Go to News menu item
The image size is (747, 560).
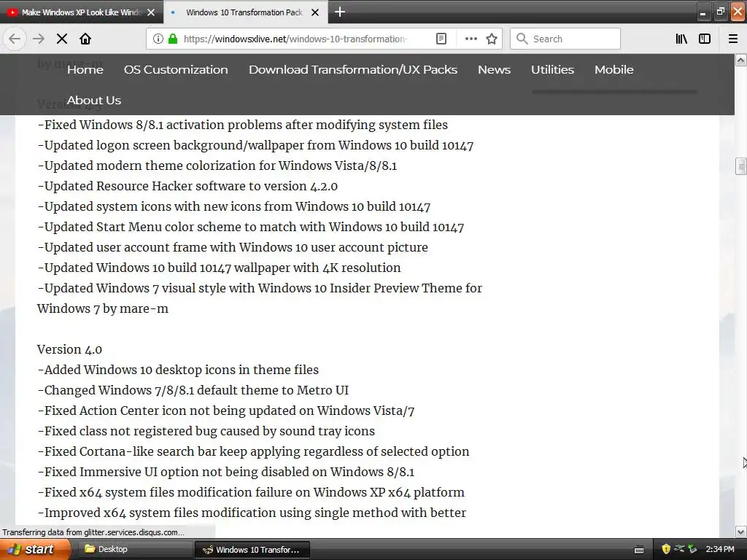(x=494, y=69)
